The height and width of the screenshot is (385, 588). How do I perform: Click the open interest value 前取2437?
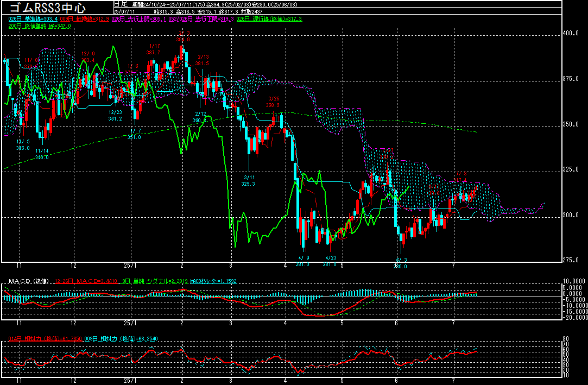[x=251, y=12]
